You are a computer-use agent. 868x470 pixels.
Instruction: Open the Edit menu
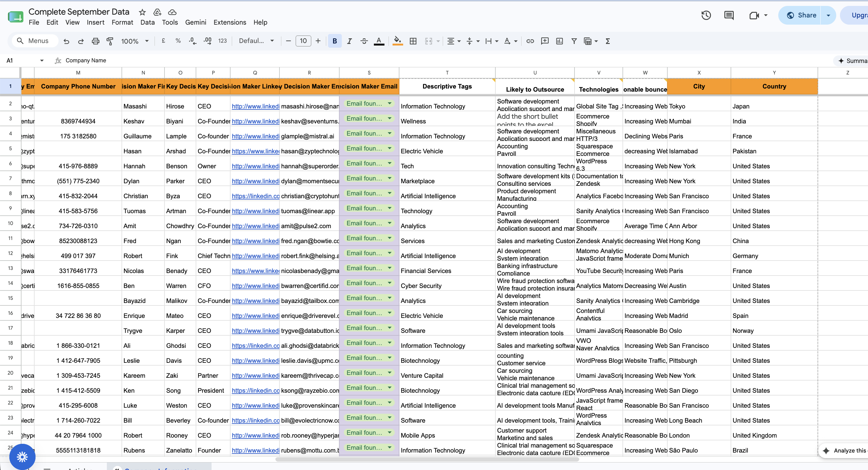click(x=52, y=22)
